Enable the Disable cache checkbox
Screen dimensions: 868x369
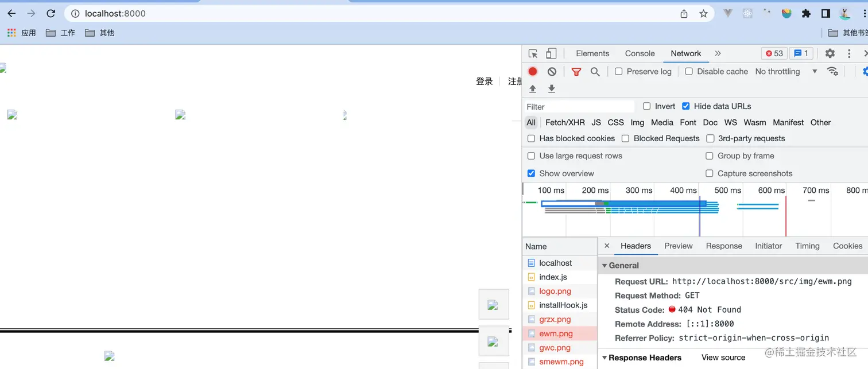(x=689, y=71)
